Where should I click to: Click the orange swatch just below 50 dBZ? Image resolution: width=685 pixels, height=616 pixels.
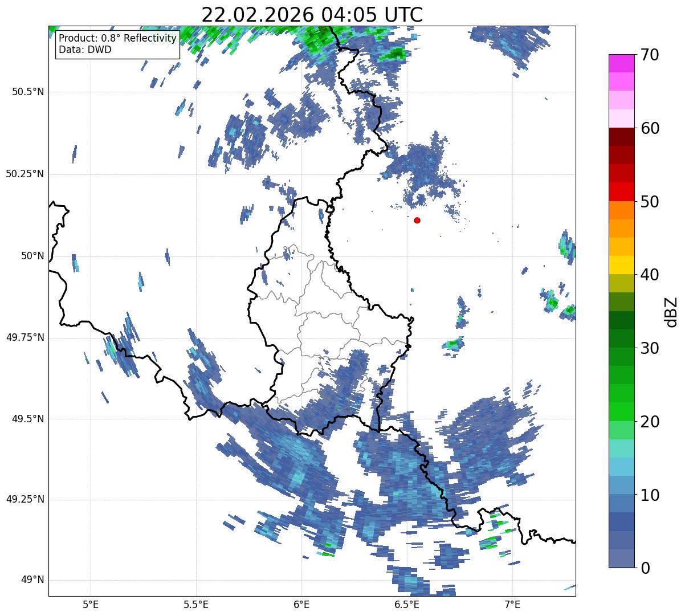(x=622, y=210)
